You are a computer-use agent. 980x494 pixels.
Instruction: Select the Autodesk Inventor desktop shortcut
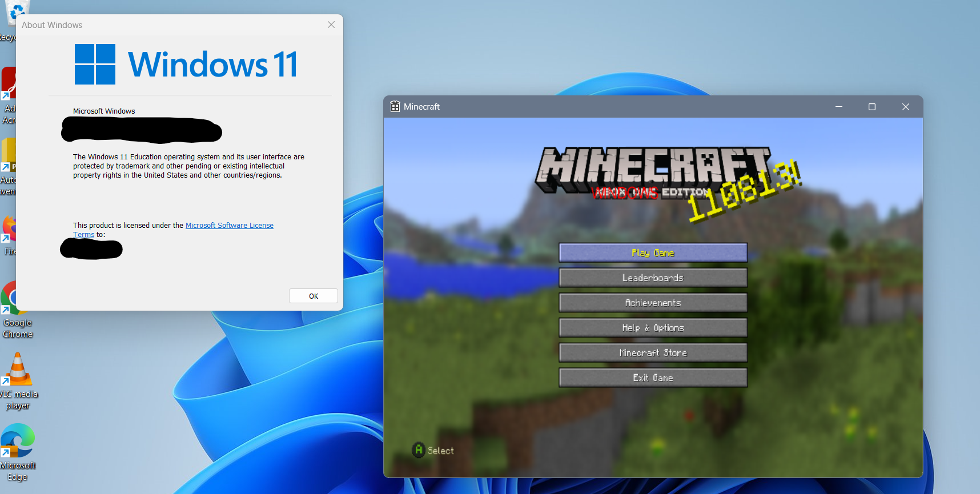(7, 155)
